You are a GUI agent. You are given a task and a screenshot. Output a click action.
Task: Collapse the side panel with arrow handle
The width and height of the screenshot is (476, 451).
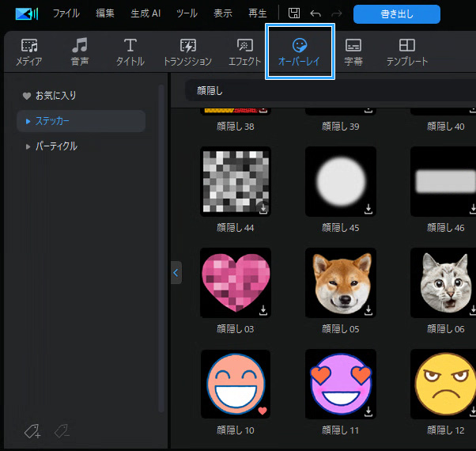pyautogui.click(x=176, y=272)
